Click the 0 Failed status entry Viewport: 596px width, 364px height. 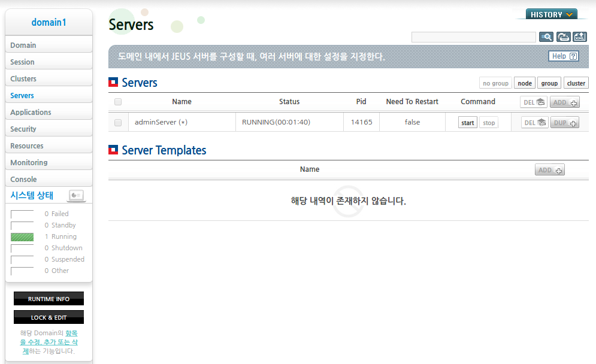tap(56, 214)
